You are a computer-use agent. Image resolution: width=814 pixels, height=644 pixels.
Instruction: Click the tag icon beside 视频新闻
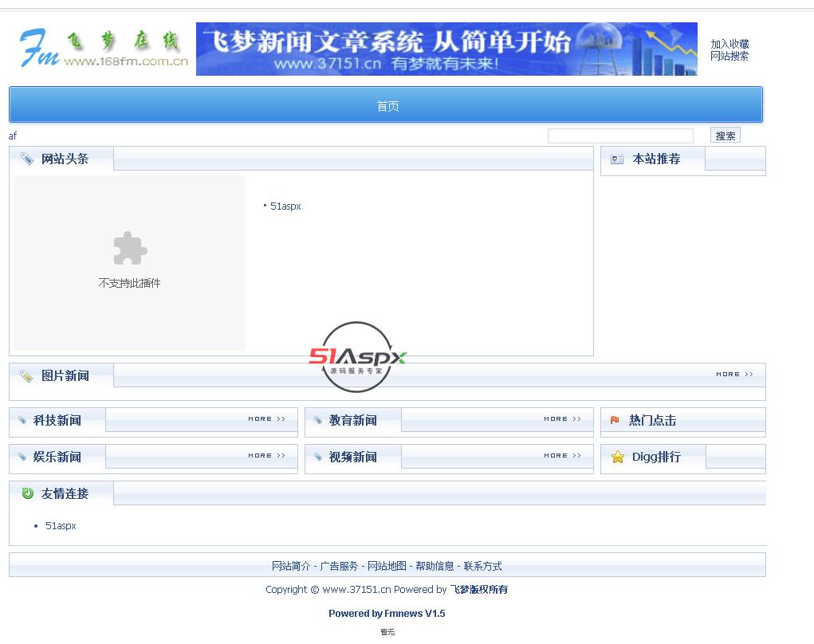[318, 457]
